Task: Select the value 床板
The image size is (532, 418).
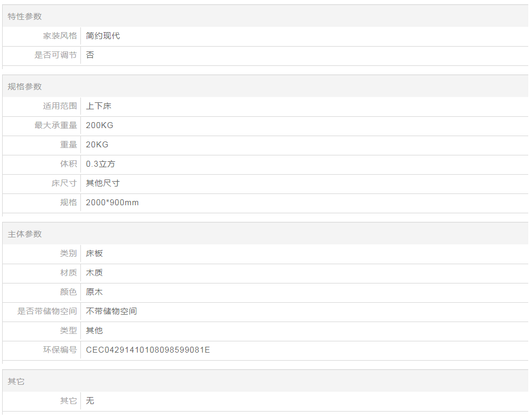Action: pyautogui.click(x=94, y=253)
